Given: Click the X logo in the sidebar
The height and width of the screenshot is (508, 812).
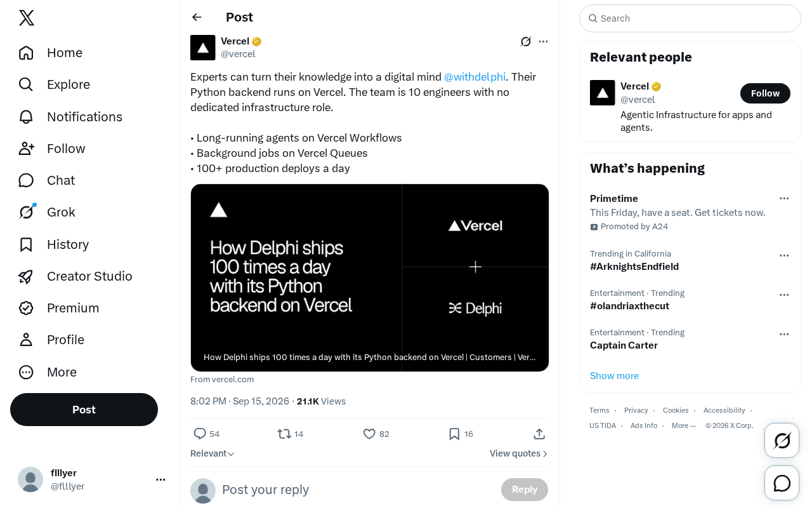Looking at the screenshot, I should click(27, 18).
